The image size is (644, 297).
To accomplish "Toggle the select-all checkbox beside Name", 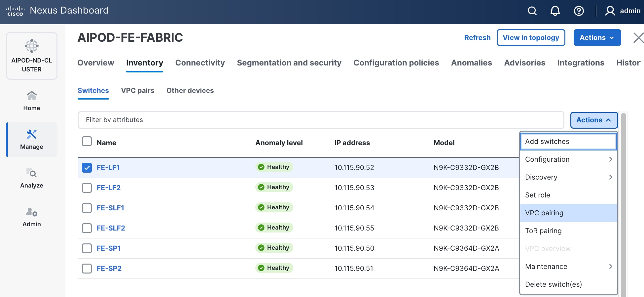I will pyautogui.click(x=87, y=142).
